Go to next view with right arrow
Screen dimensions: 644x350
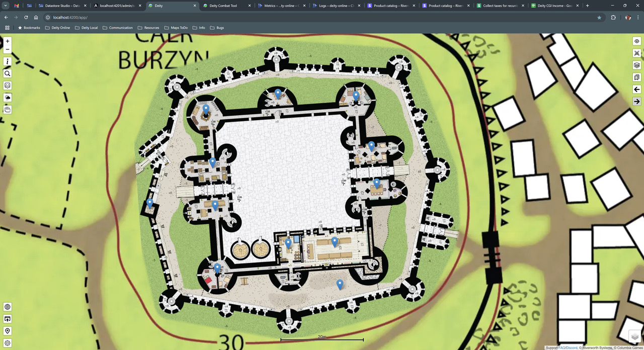coord(636,101)
